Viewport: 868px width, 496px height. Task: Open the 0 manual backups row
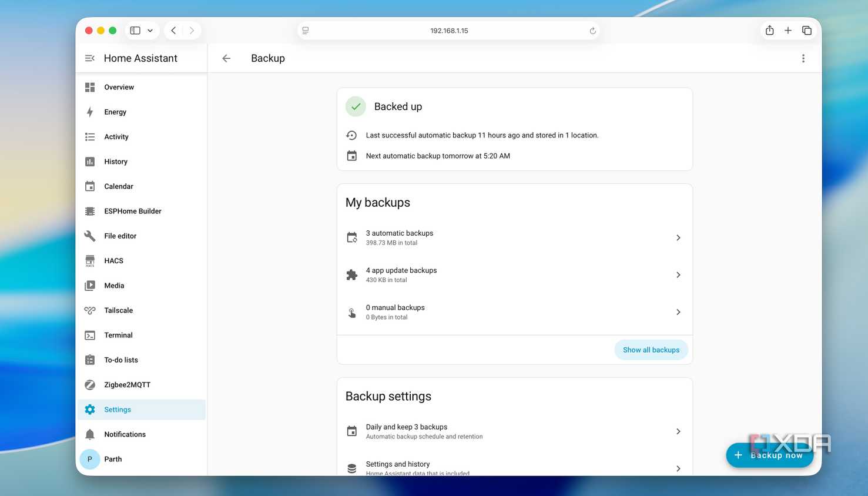[515, 312]
